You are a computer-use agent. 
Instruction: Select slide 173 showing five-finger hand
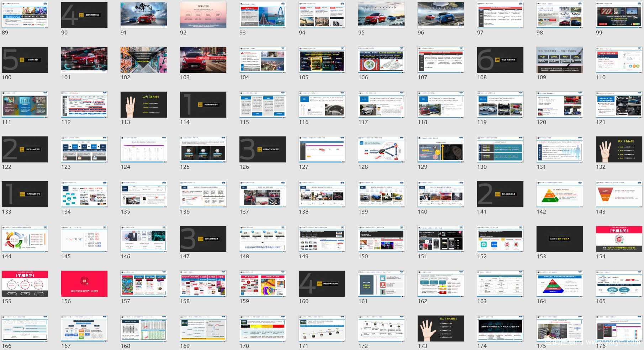click(441, 329)
